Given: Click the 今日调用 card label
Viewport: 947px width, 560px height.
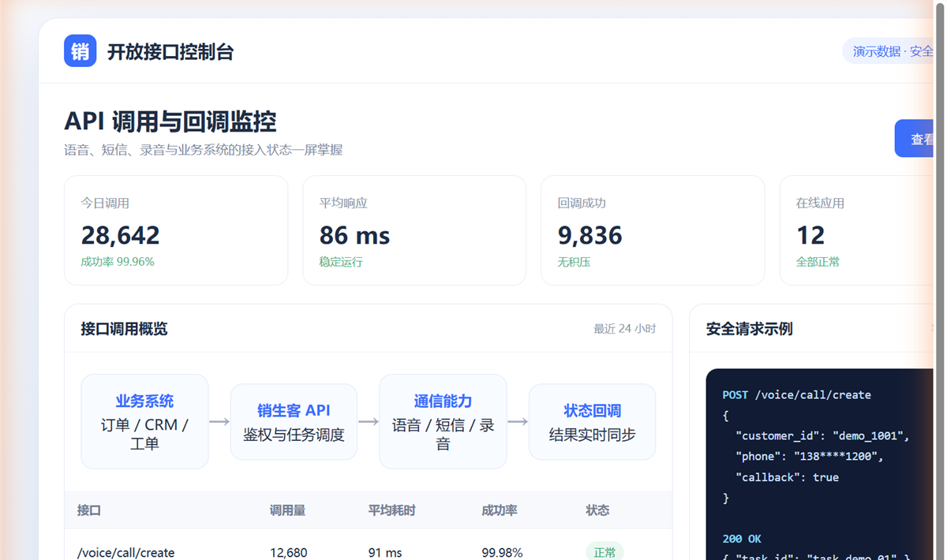Looking at the screenshot, I should coord(105,203).
